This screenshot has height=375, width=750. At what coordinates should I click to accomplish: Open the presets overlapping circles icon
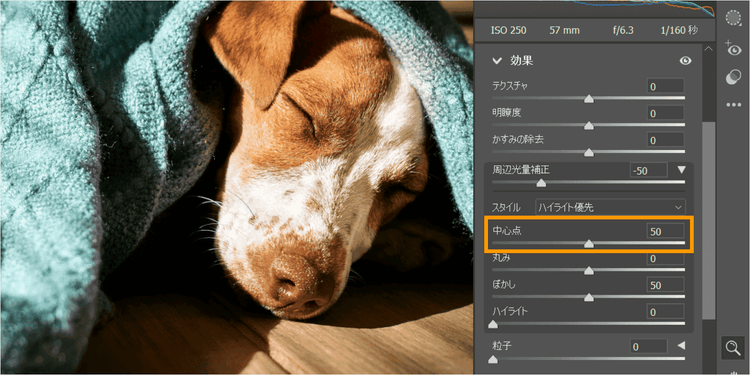[x=733, y=77]
